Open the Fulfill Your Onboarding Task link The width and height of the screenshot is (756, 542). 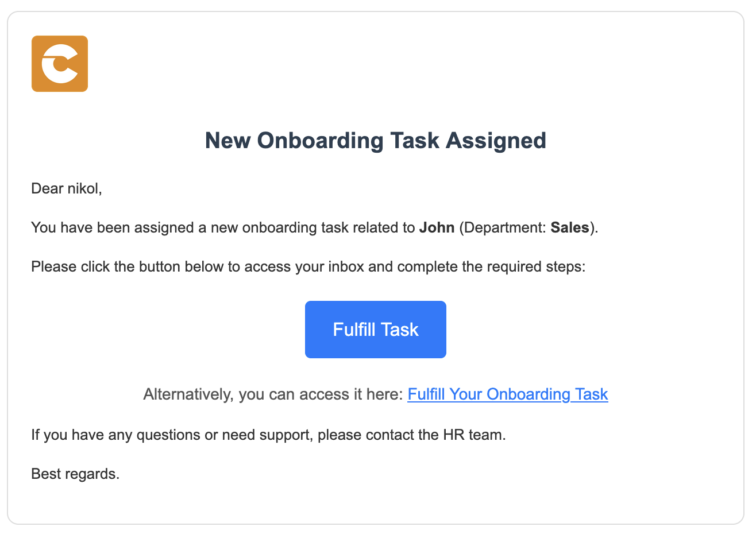click(507, 394)
